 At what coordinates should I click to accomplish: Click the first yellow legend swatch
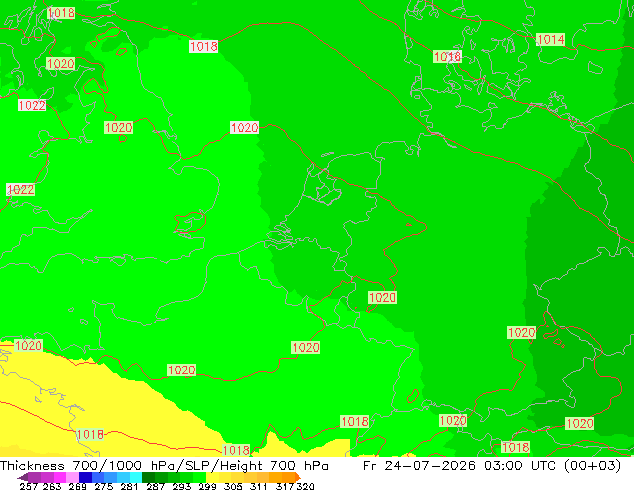213,477
